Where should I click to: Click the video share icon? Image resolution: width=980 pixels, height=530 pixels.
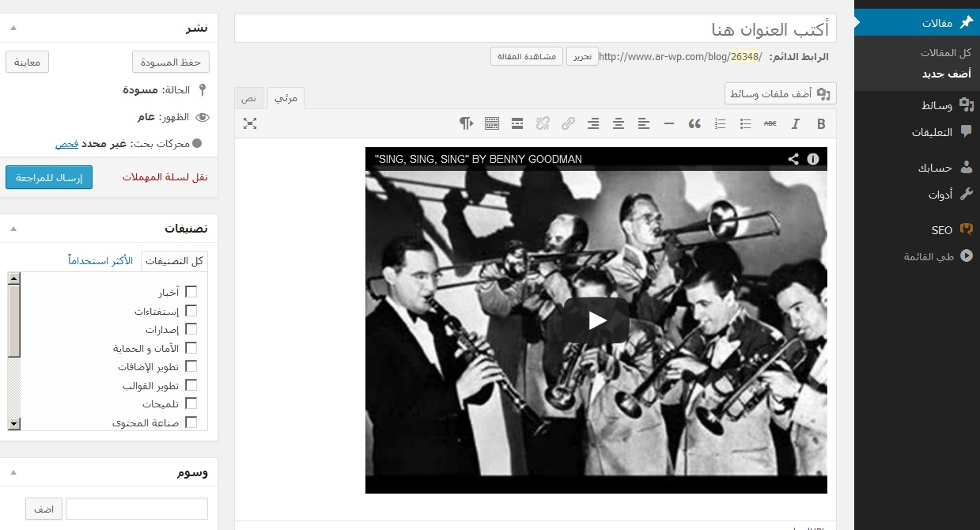tap(793, 159)
